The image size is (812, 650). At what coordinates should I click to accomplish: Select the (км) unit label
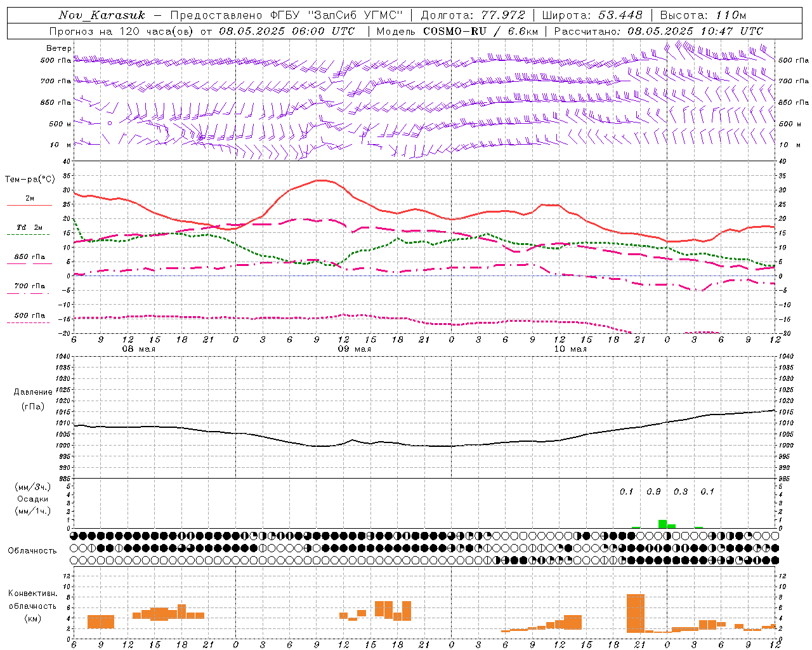point(32,618)
